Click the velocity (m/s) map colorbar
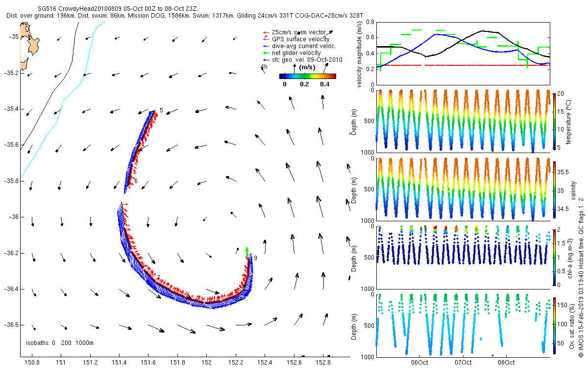 point(307,76)
